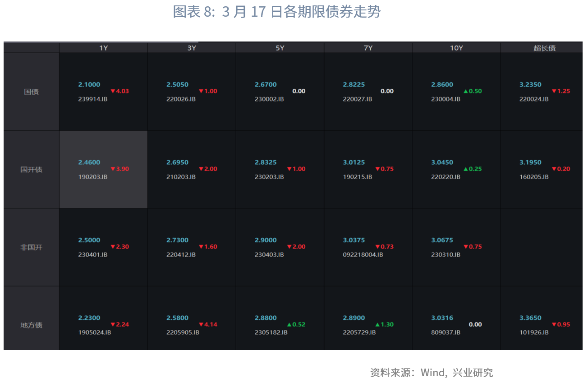Click the 3.3650 yield in 地方债 row
This screenshot has height=383, width=588.
[x=530, y=318]
